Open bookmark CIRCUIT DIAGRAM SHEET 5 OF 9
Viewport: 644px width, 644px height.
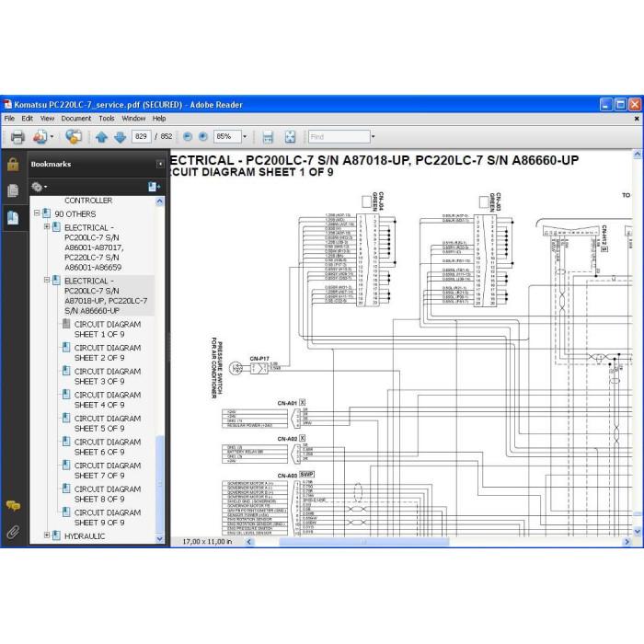tap(108, 423)
